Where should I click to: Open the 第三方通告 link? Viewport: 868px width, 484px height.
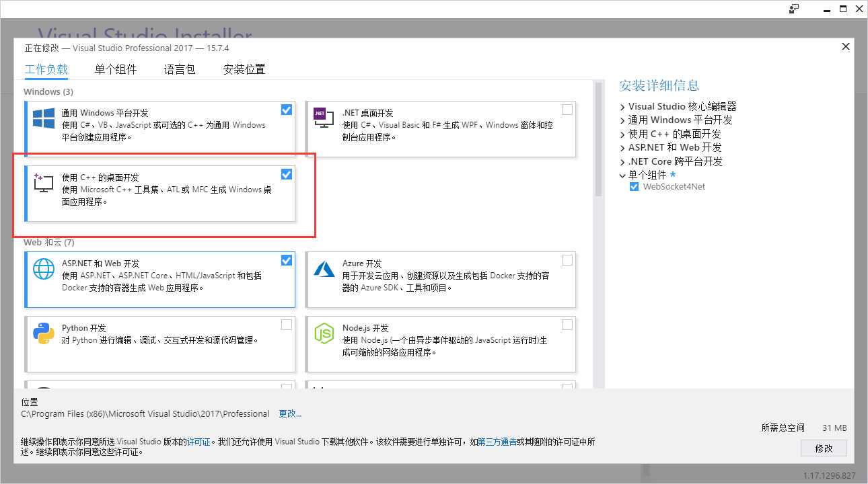click(x=497, y=442)
